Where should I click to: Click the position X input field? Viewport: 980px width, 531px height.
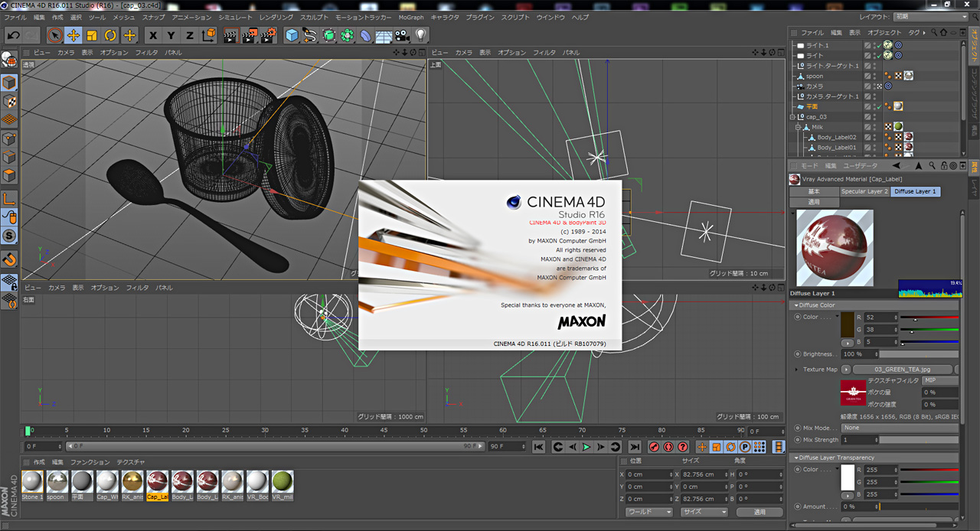[x=649, y=474]
